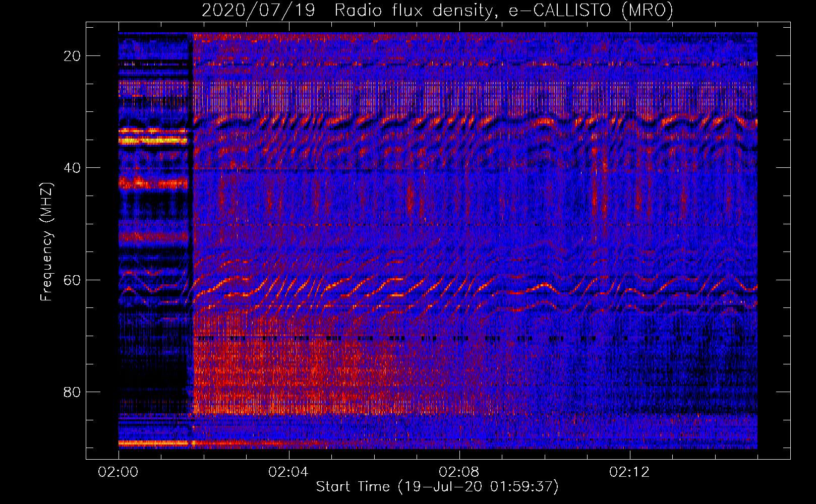The width and height of the screenshot is (816, 504).
Task: Click the '02:08' time tick label
Action: 459,472
